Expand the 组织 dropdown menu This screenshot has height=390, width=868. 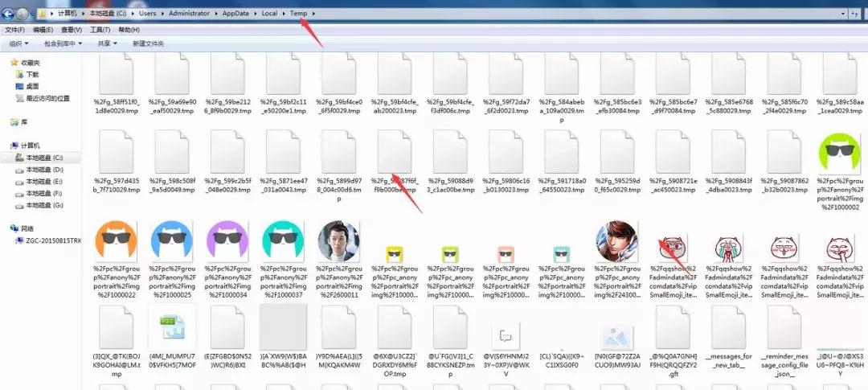[17, 43]
